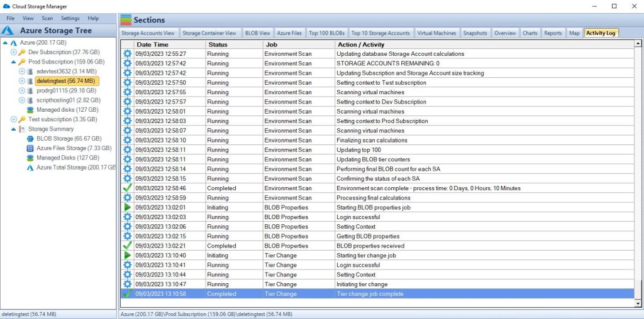Click gear icon on 'Initiating tier change' row
Screen dimensions: 644x319
click(127, 284)
